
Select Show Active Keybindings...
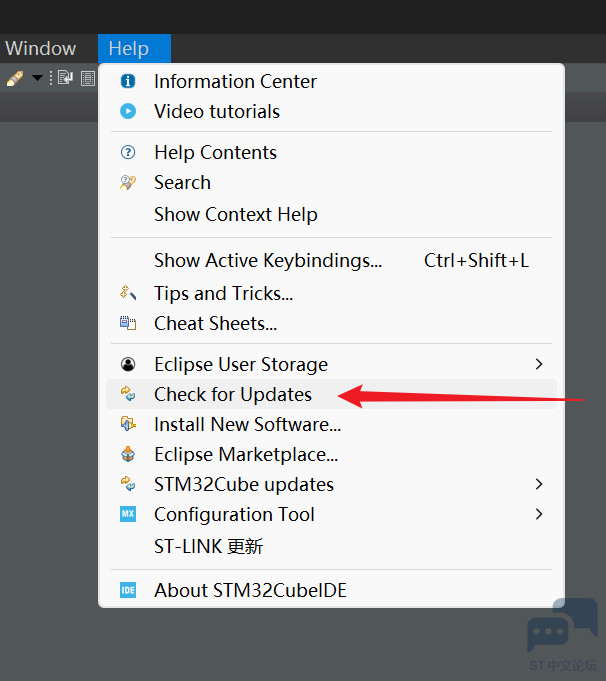coord(331,261)
